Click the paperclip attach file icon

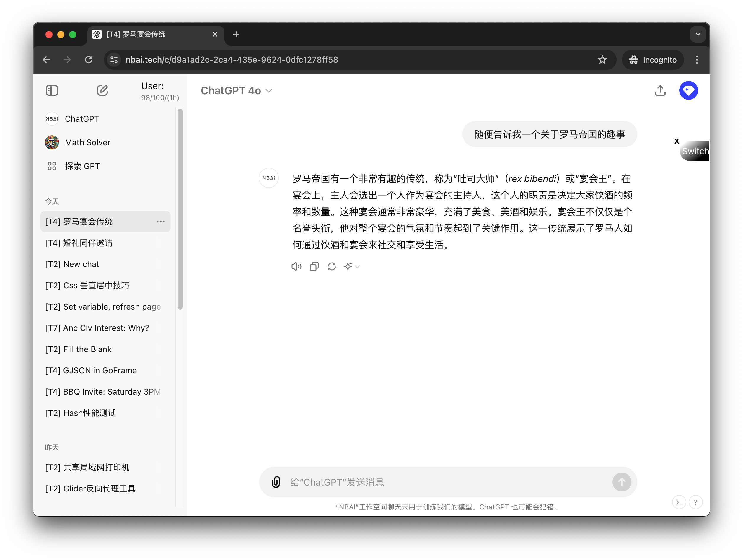pos(276,482)
